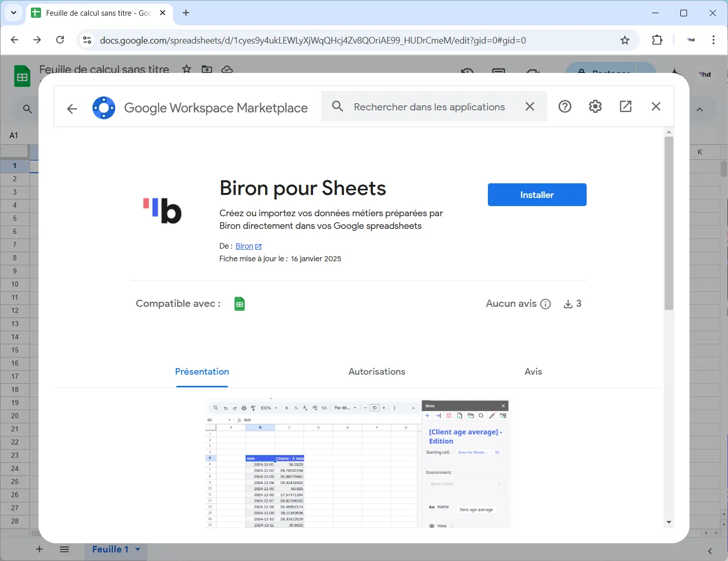The image size is (728, 561).
Task: Click the Chrome profile avatar in the toolbar
Action: coord(691,40)
